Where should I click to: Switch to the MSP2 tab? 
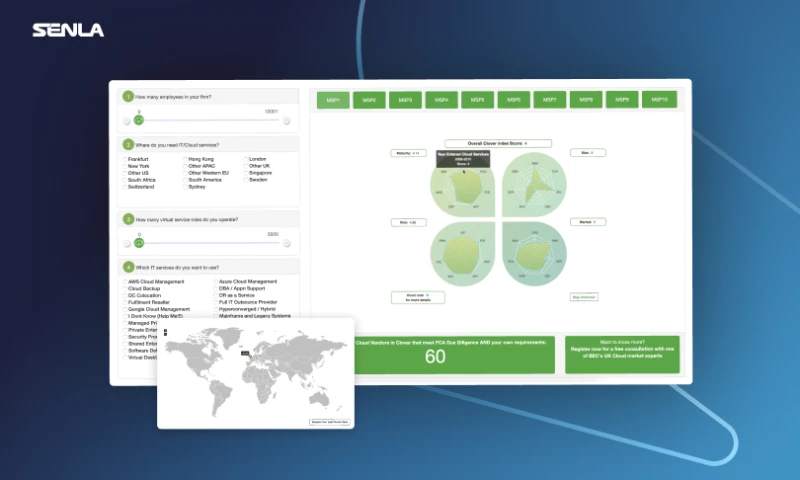pos(369,100)
